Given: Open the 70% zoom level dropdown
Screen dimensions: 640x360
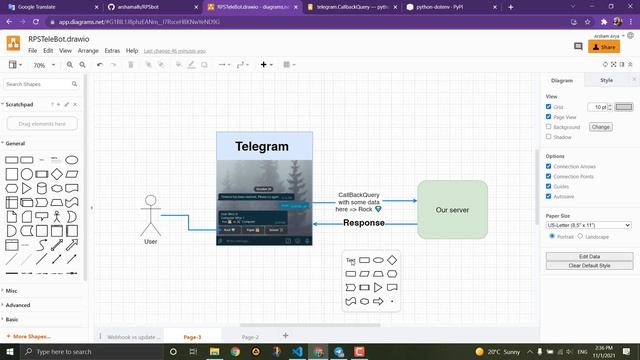Looking at the screenshot, I should point(44,65).
